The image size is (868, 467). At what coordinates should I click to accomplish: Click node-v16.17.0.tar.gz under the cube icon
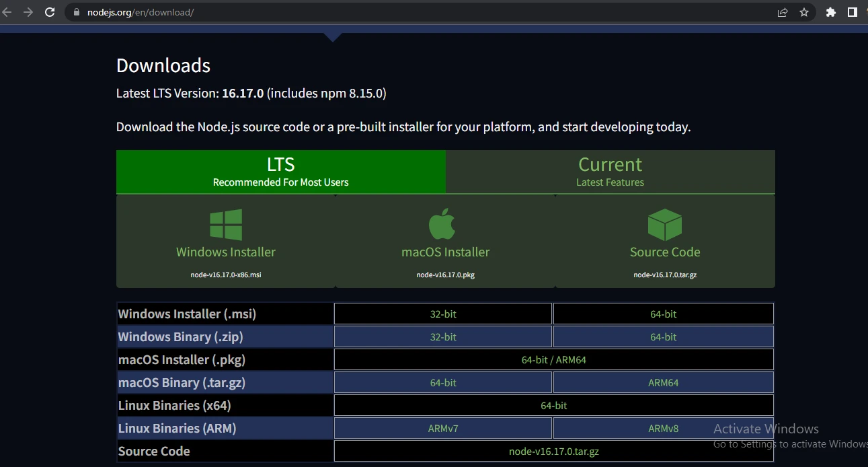[665, 275]
